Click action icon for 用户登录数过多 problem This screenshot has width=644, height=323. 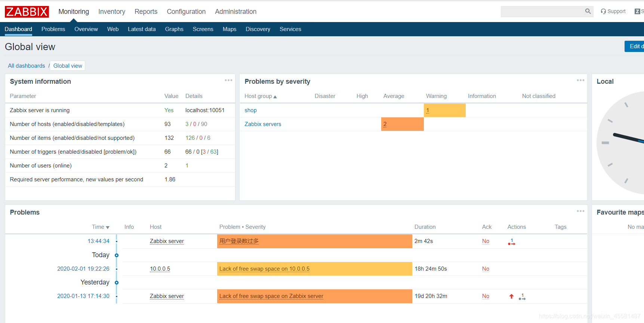(512, 242)
